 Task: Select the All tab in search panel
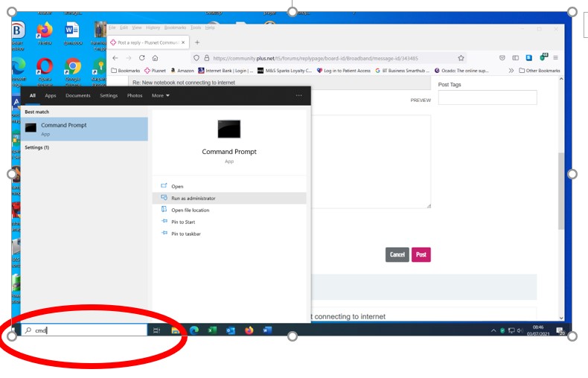click(x=33, y=96)
